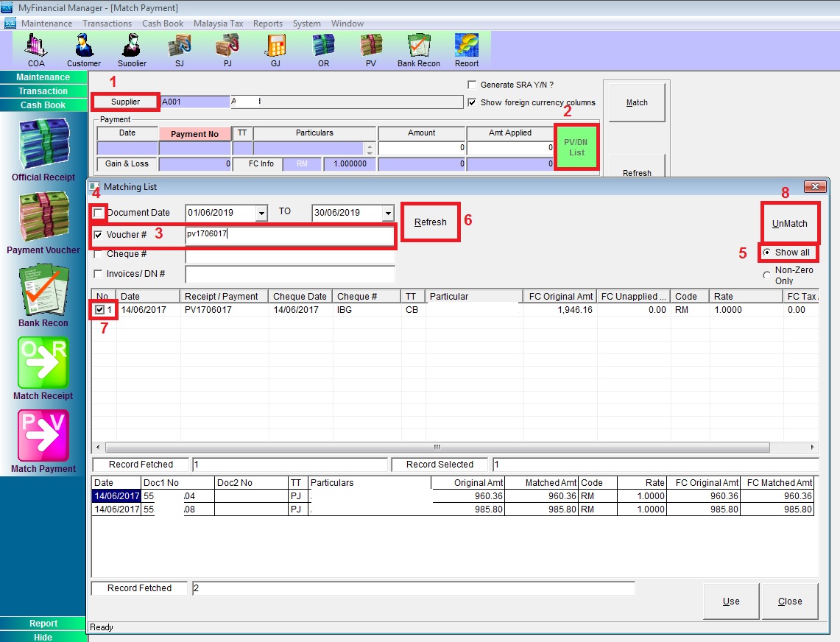Click the GJ journal toolbar icon
This screenshot has height=642, width=840.
pyautogui.click(x=275, y=49)
